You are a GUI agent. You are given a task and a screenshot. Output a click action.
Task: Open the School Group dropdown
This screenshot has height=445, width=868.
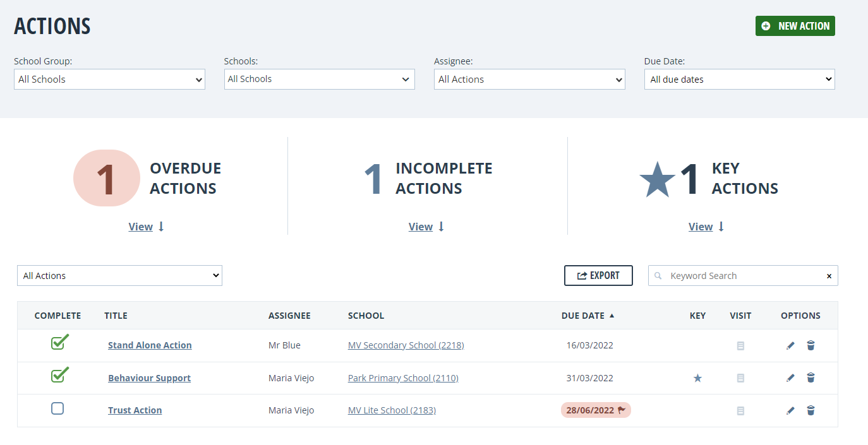pyautogui.click(x=109, y=79)
